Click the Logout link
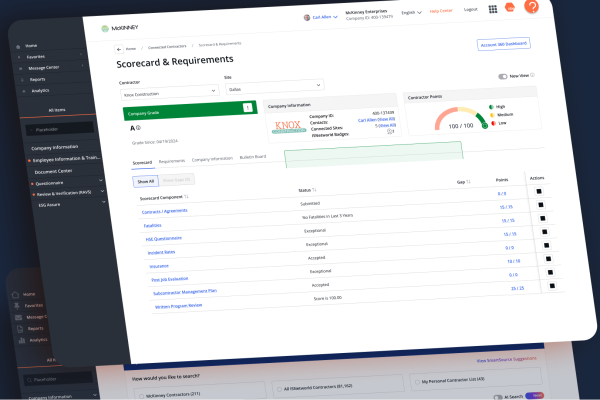The height and width of the screenshot is (400, 600). (471, 9)
